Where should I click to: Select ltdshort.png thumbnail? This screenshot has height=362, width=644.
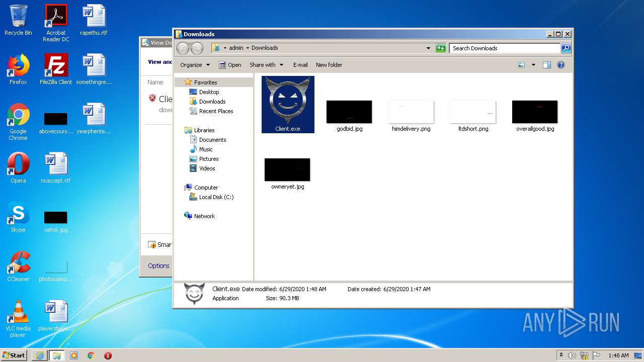pyautogui.click(x=473, y=116)
